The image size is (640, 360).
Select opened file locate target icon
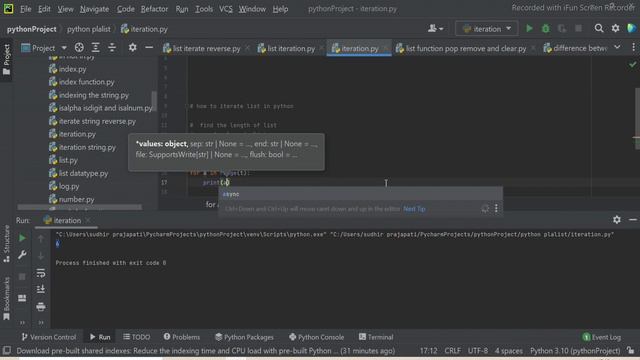(79, 48)
